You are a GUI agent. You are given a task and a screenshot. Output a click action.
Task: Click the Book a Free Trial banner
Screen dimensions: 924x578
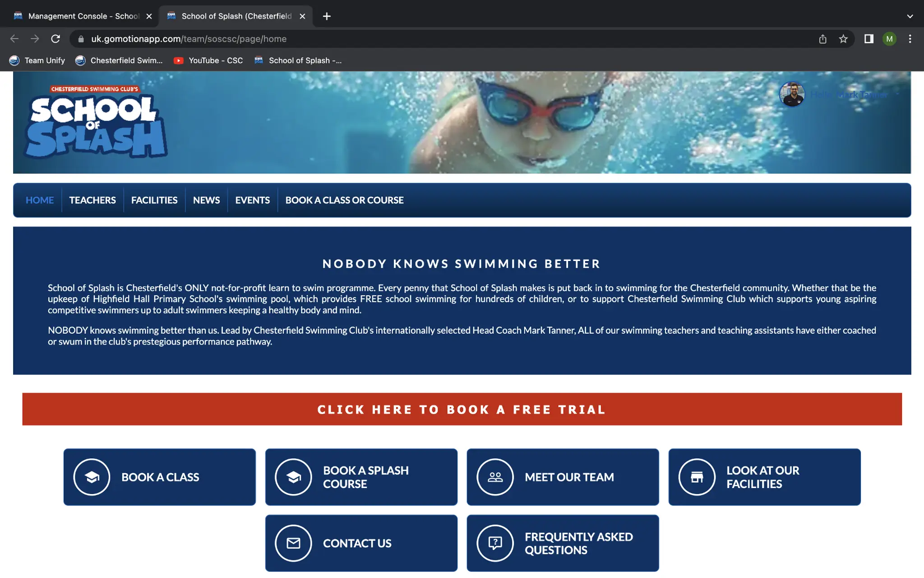462,409
